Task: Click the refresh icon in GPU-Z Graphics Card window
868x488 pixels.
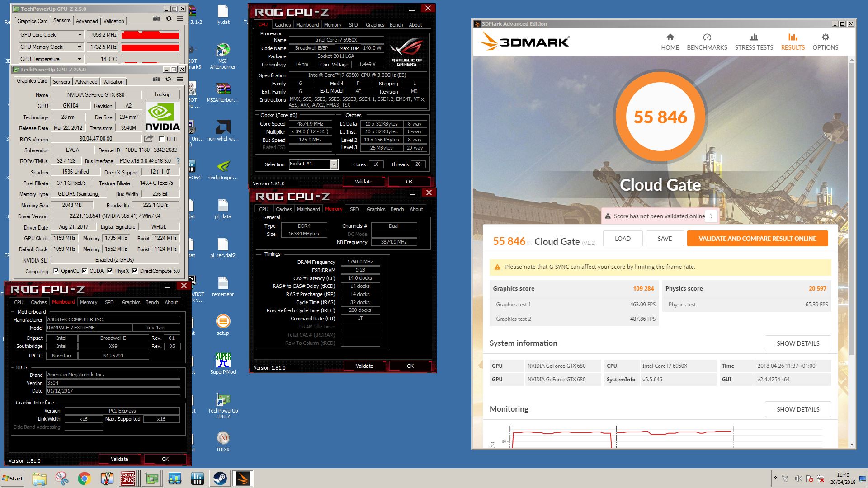Action: (x=168, y=80)
